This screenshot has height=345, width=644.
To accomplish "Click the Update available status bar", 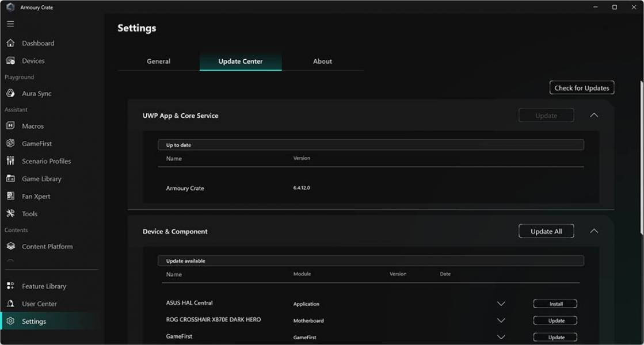I will 371,260.
